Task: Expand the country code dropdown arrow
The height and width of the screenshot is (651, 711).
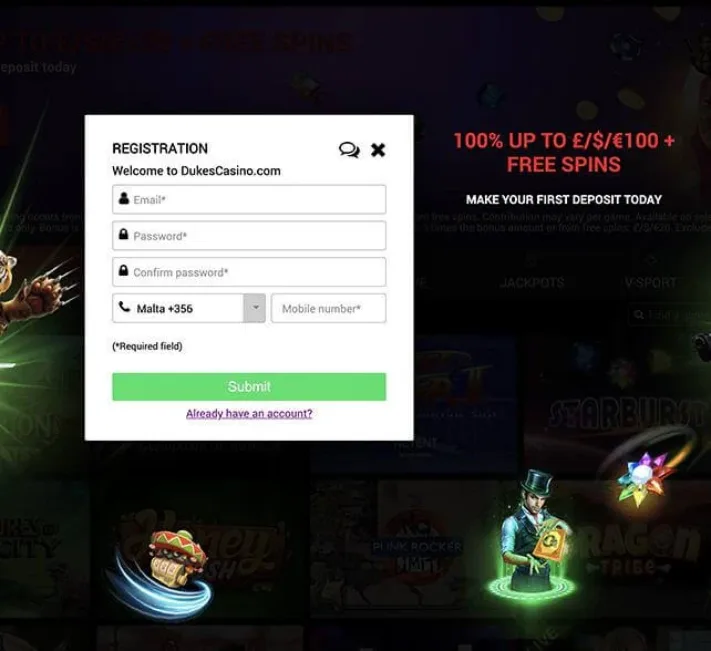Action: point(255,308)
